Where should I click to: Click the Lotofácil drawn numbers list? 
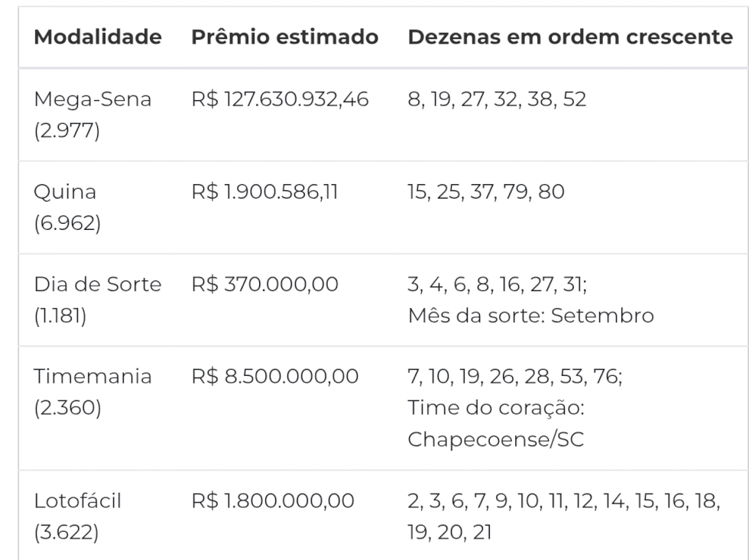564,516
